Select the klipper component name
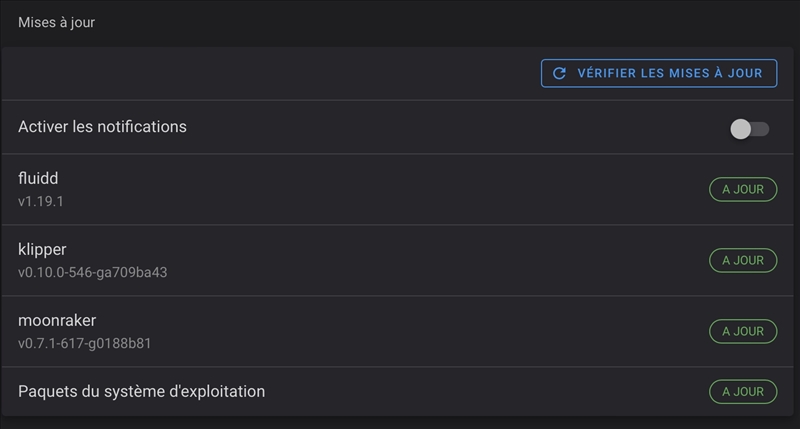 [42, 249]
